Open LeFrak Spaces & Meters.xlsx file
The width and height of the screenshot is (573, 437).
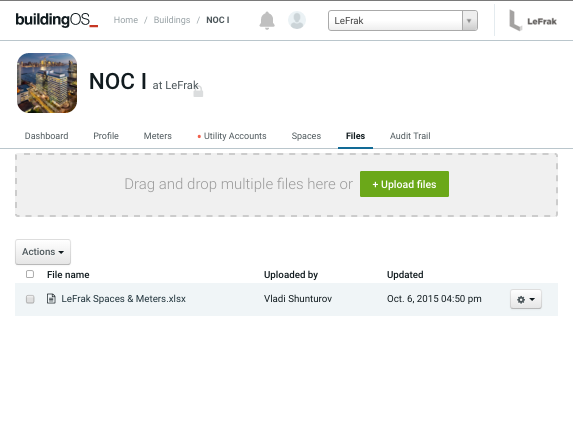click(x=124, y=299)
